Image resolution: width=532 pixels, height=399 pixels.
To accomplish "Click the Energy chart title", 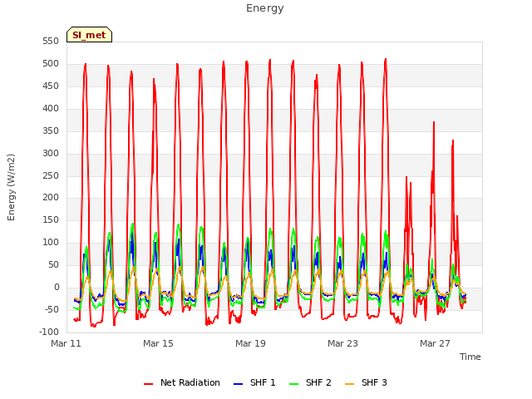I will [x=265, y=8].
